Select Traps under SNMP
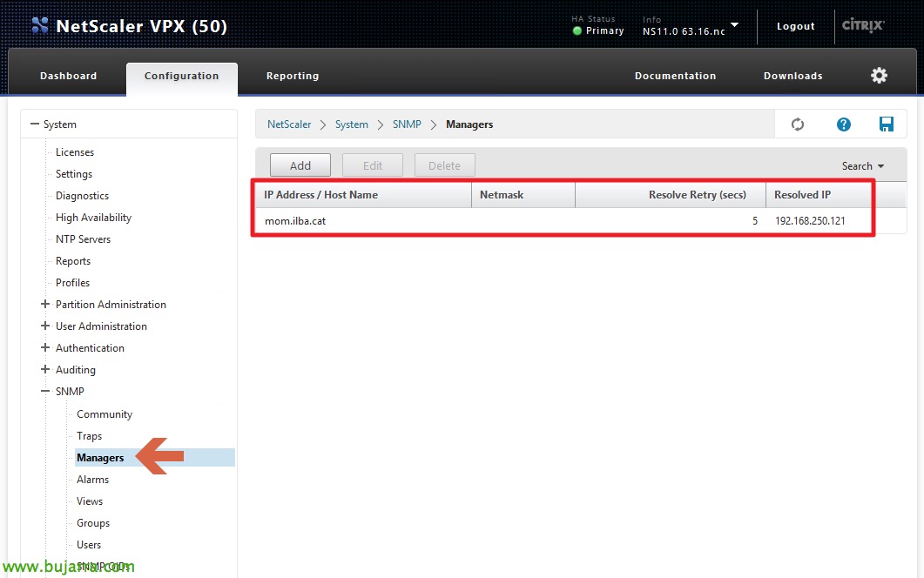Screen dimensions: 924x578 click(x=89, y=436)
